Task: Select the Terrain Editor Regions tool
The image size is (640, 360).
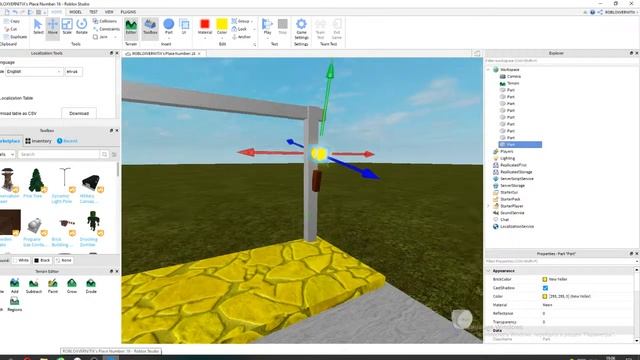Action: pos(14,304)
